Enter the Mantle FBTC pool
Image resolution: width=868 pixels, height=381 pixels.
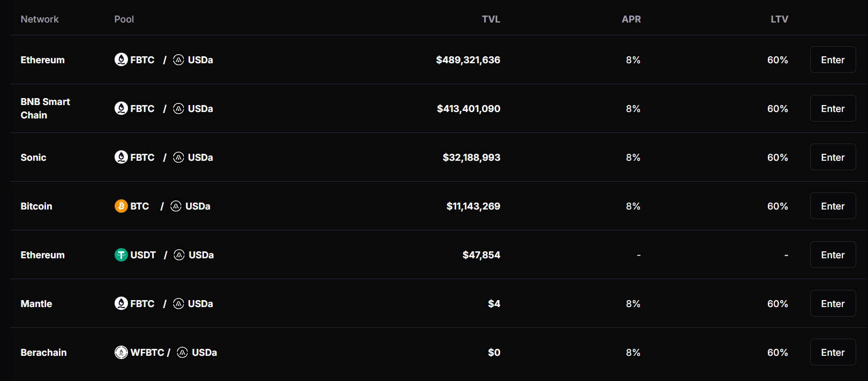(x=833, y=304)
